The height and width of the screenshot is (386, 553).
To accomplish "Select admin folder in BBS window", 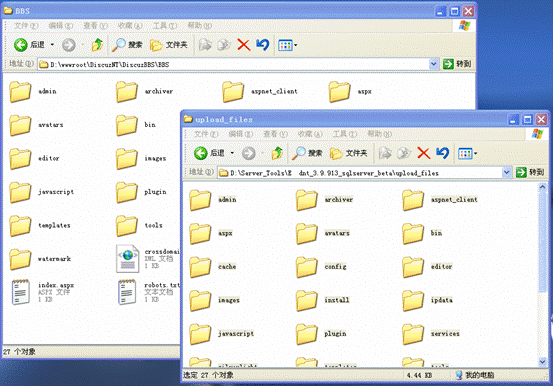I will 33,91.
